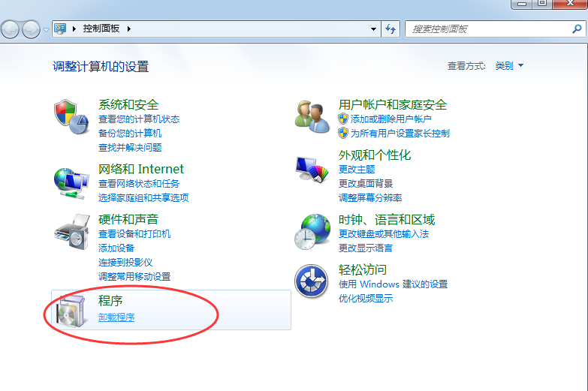Open 调整常用移动设置 link
Screen dimensions: 588x391
(134, 277)
